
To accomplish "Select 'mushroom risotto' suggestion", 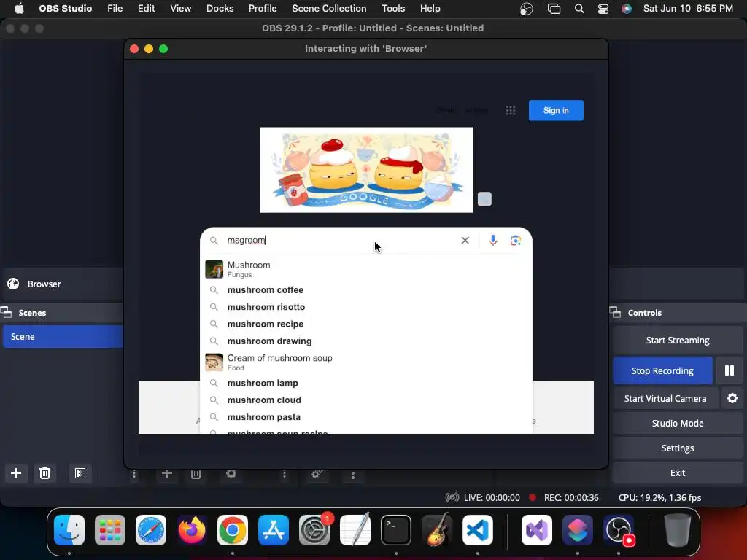I will click(x=366, y=307).
